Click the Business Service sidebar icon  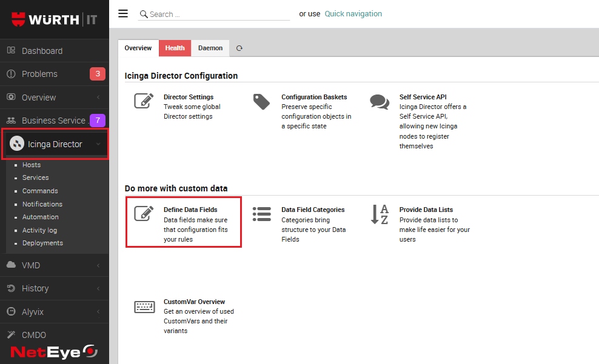point(11,121)
